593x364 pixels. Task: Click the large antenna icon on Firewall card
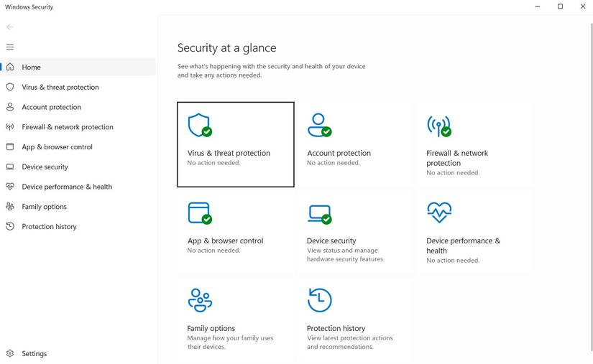(x=439, y=126)
